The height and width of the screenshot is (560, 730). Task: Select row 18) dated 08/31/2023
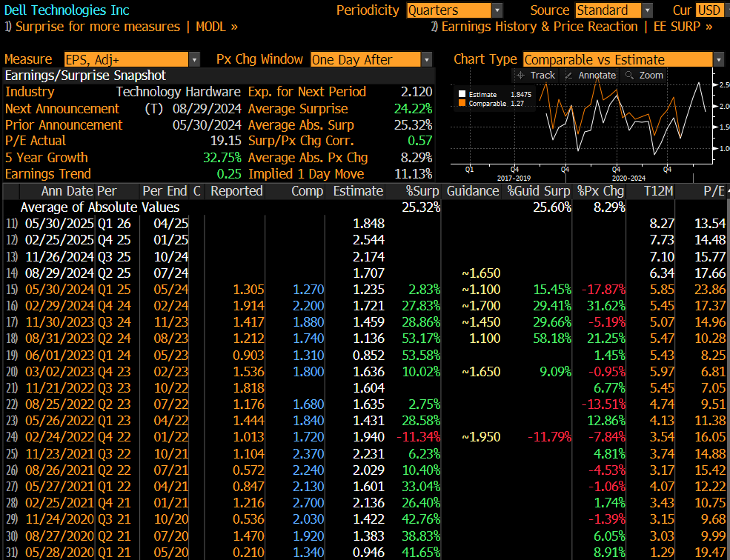click(365, 339)
